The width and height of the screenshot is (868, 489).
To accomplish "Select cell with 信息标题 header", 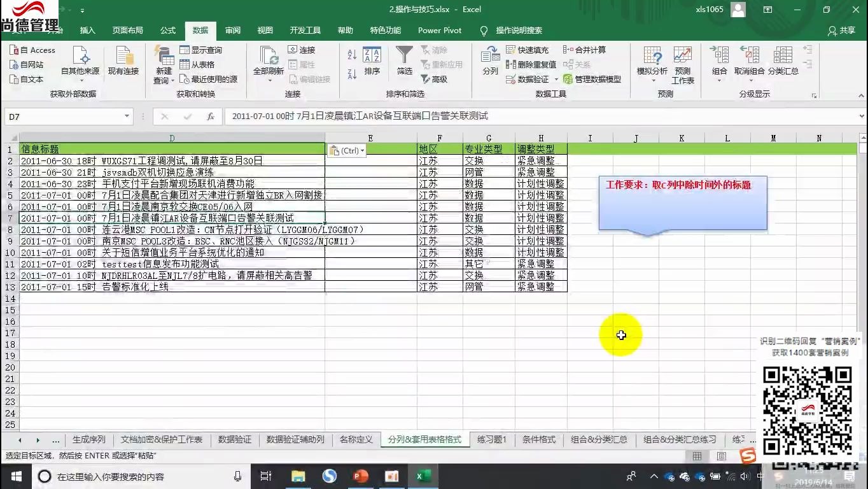I will 172,150.
